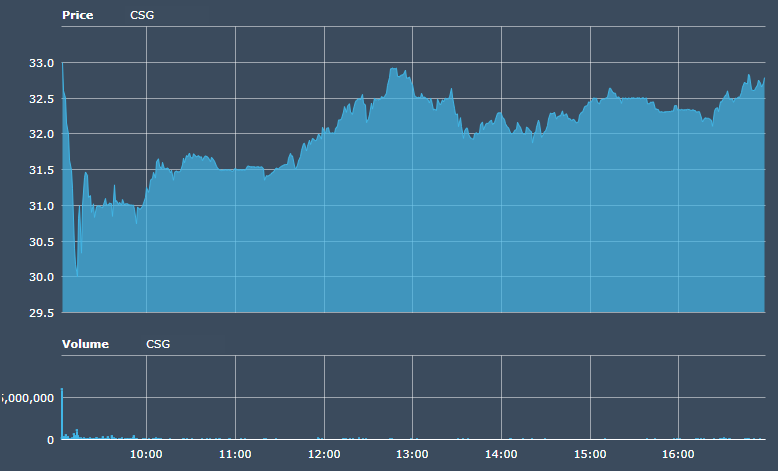The width and height of the screenshot is (778, 471).
Task: Click the 29.5 price axis label
Action: (41, 313)
